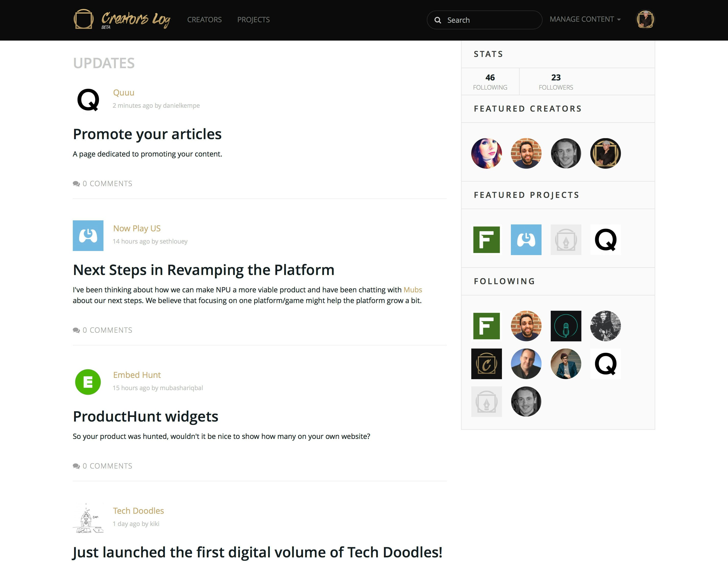Switch to the Projects tab
Viewport: 728px width, 563px height.
pyautogui.click(x=253, y=20)
